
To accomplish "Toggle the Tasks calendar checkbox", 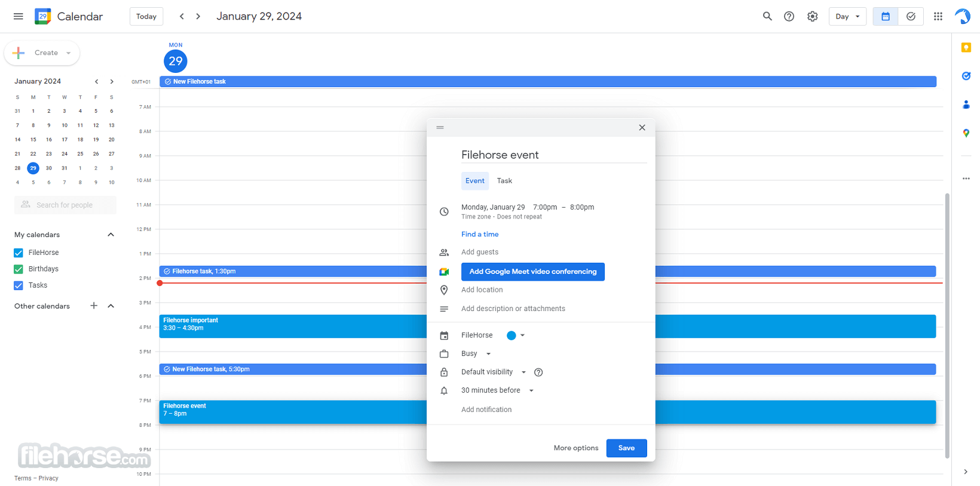I will (19, 285).
